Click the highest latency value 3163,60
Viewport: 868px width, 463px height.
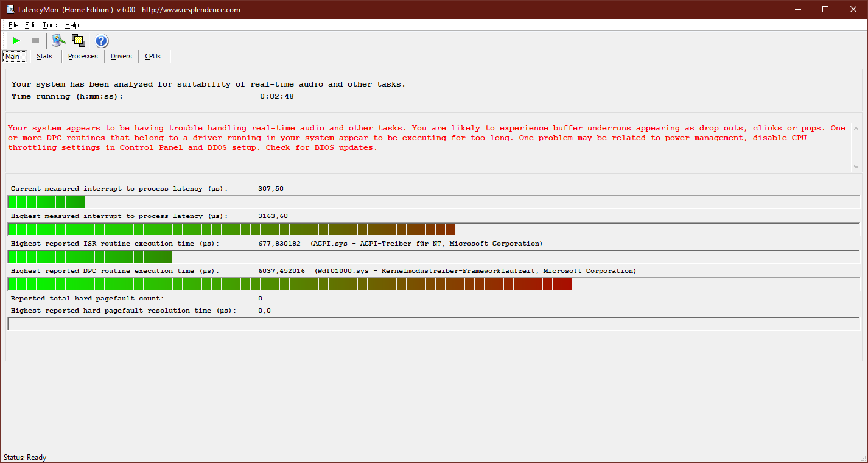tap(273, 216)
